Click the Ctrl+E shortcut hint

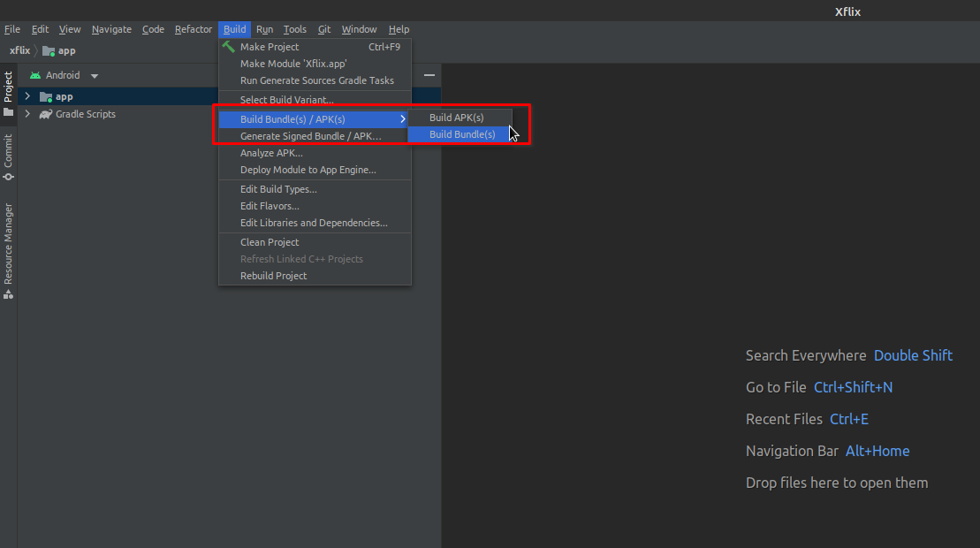pyautogui.click(x=848, y=419)
